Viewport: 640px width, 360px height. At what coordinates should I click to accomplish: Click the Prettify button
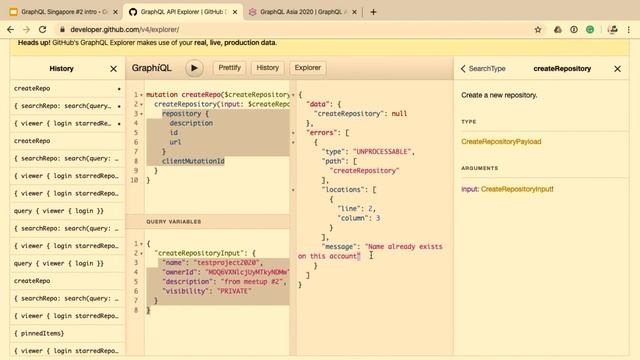tap(229, 68)
